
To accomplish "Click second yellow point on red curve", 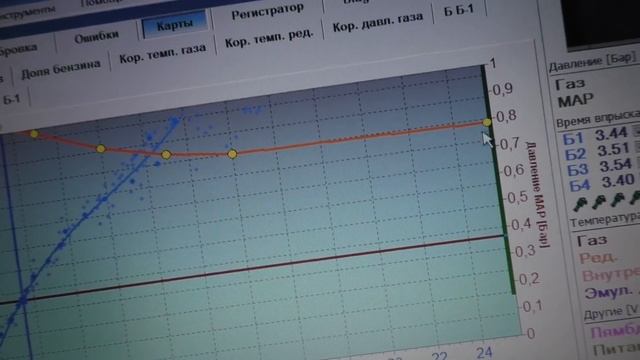I will click(101, 149).
